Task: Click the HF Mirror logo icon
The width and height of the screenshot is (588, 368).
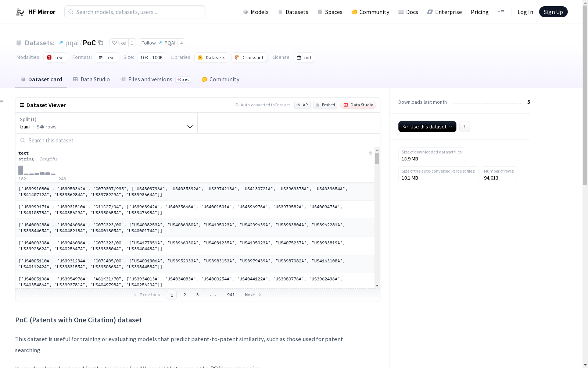Action: (x=20, y=12)
